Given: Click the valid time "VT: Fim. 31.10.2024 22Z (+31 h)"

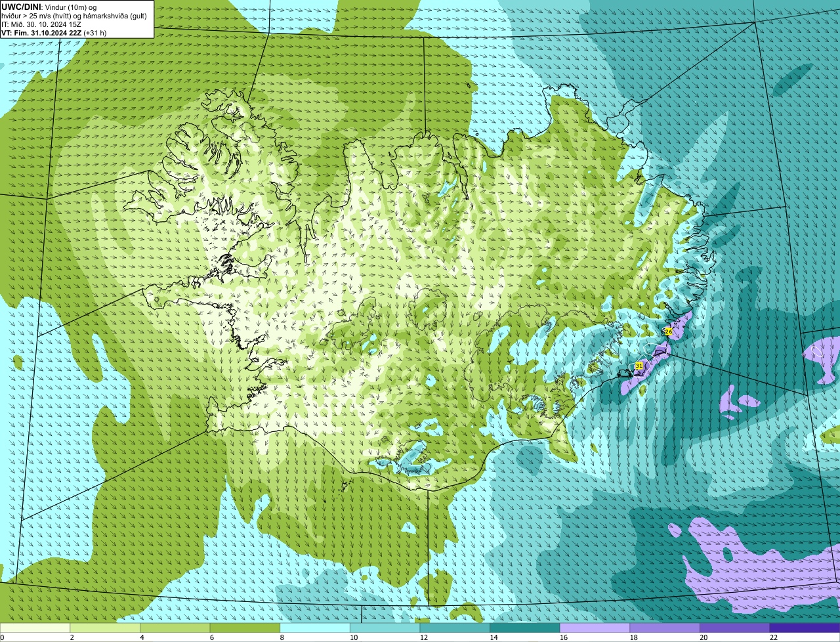Looking at the screenshot, I should [54, 32].
